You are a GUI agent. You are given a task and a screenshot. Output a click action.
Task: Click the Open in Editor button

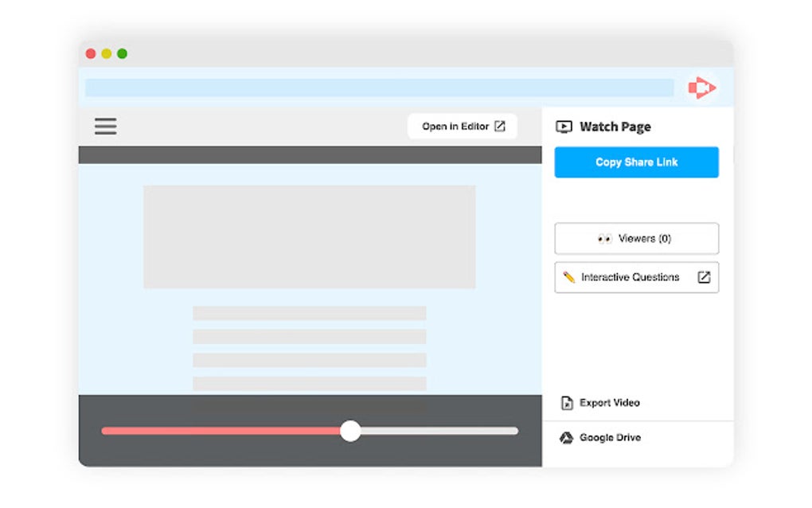coord(463,127)
